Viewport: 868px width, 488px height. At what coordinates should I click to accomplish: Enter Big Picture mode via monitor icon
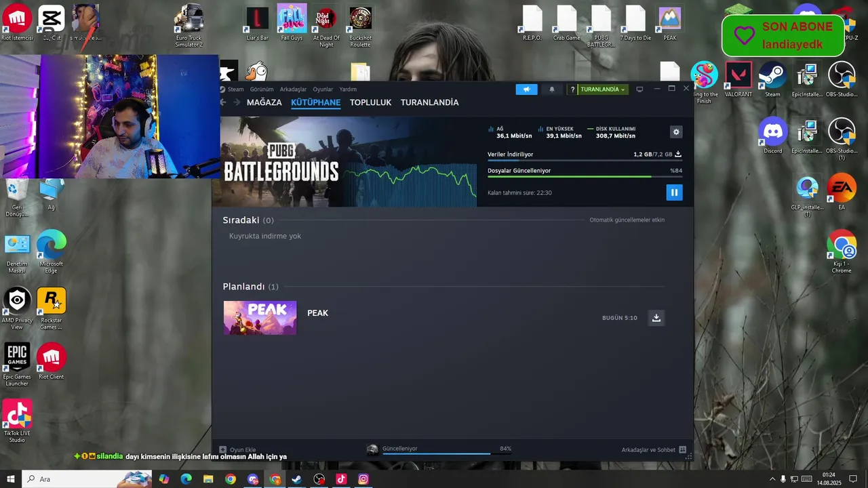(x=639, y=89)
